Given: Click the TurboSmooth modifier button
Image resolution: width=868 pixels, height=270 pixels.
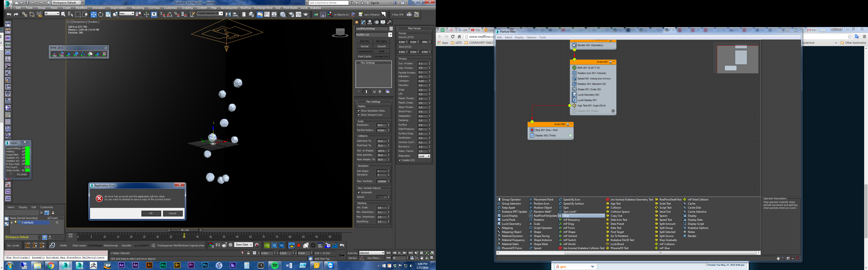Looking at the screenshot, I should [365, 52].
